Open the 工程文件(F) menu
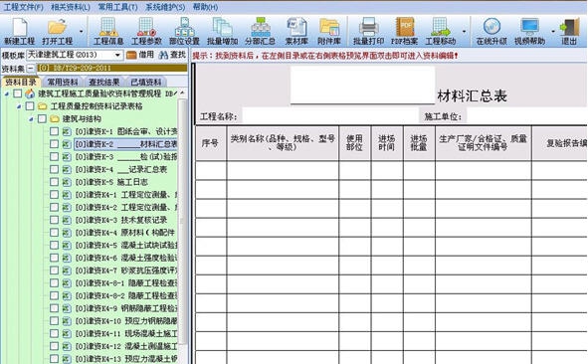Image resolution: width=588 pixels, height=364 pixels. (23, 7)
